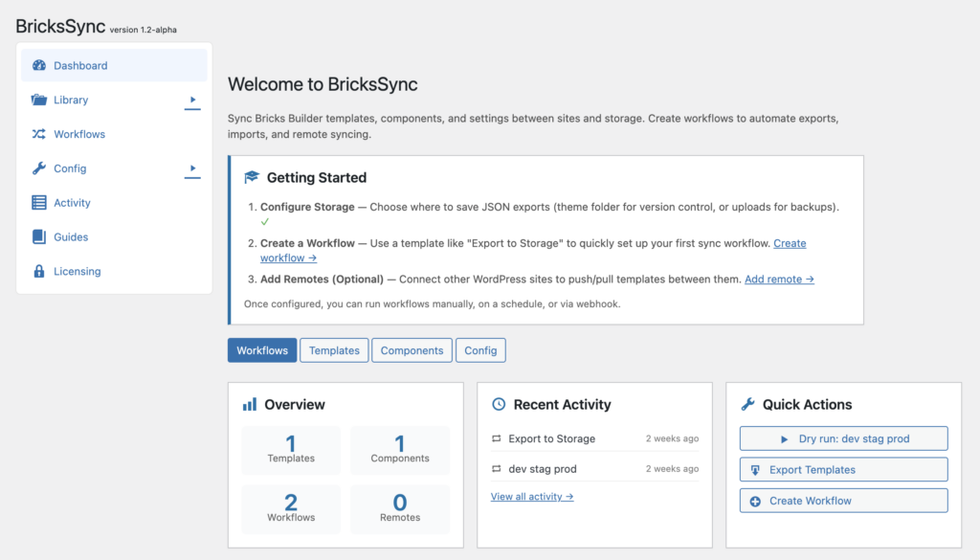Click the Activity list icon
Image resolution: width=980 pixels, height=560 pixels.
point(39,203)
